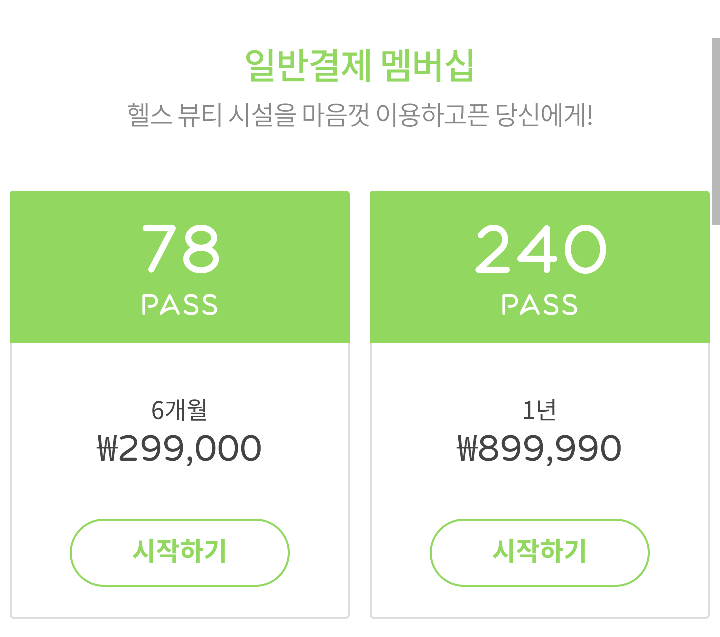720x637 pixels.
Task: Click 시작하기 button on 240 PASS card
Action: pyautogui.click(x=540, y=552)
